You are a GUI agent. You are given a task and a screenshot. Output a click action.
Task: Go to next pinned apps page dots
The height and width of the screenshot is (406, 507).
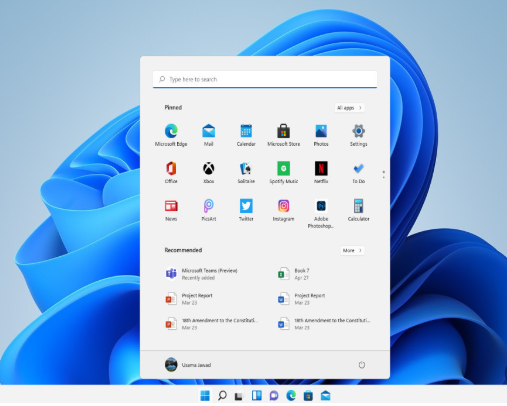point(384,174)
